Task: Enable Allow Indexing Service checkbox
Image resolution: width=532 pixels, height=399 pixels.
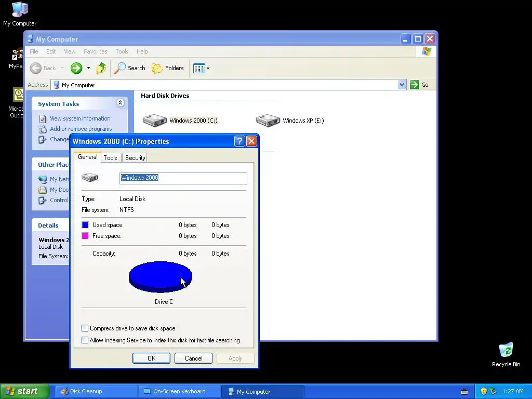Action: 85,340
